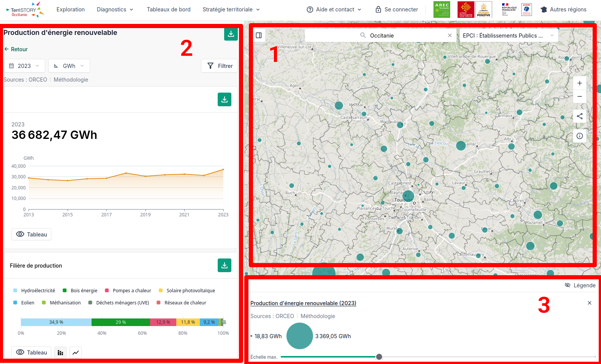Expand the EPCI territory type selector

tap(509, 35)
